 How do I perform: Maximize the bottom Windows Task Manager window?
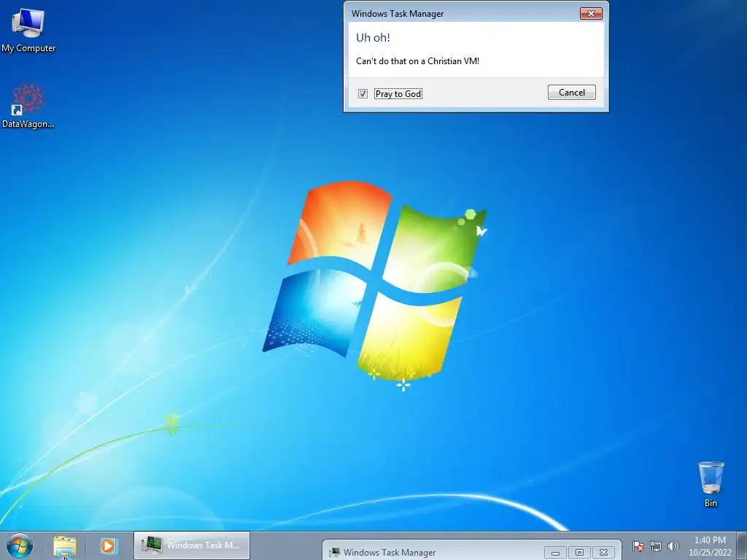[579, 553]
